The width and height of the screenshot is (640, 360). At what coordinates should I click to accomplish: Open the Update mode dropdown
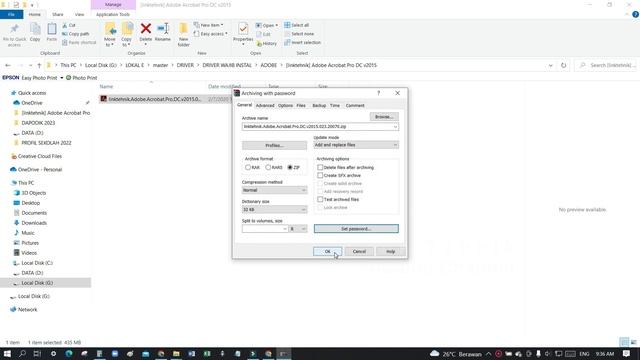pyautogui.click(x=356, y=145)
